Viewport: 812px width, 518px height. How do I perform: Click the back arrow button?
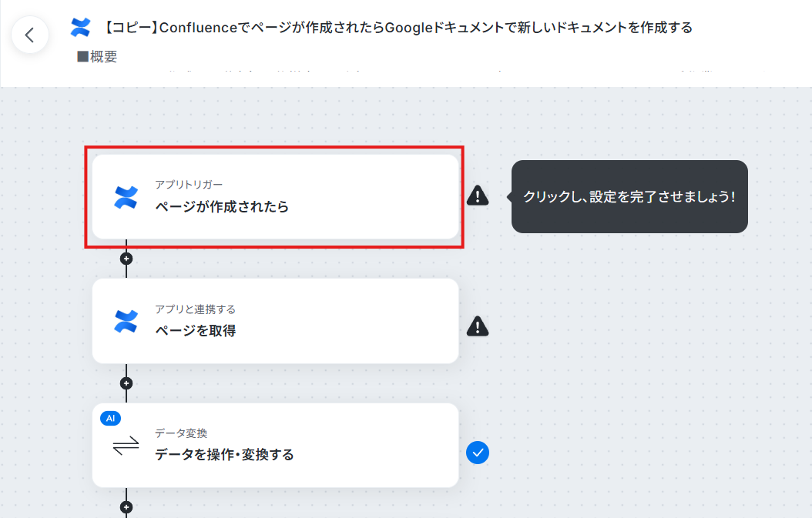coord(29,35)
